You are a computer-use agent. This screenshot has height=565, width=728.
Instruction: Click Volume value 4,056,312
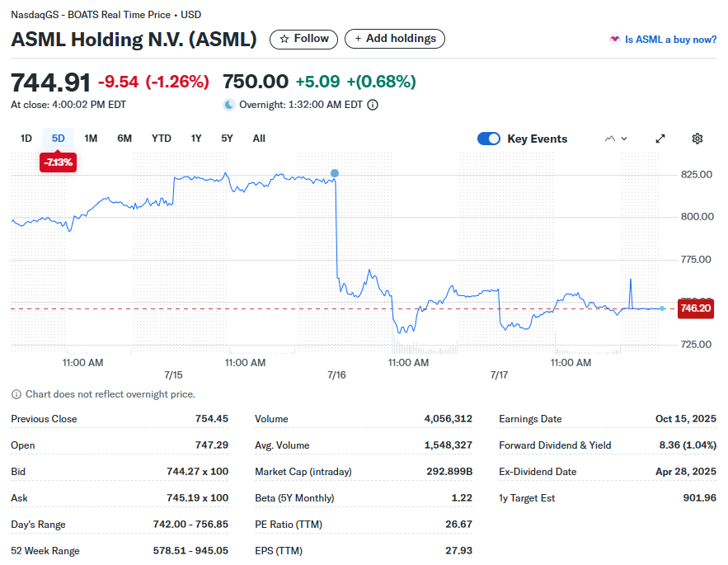[448, 419]
